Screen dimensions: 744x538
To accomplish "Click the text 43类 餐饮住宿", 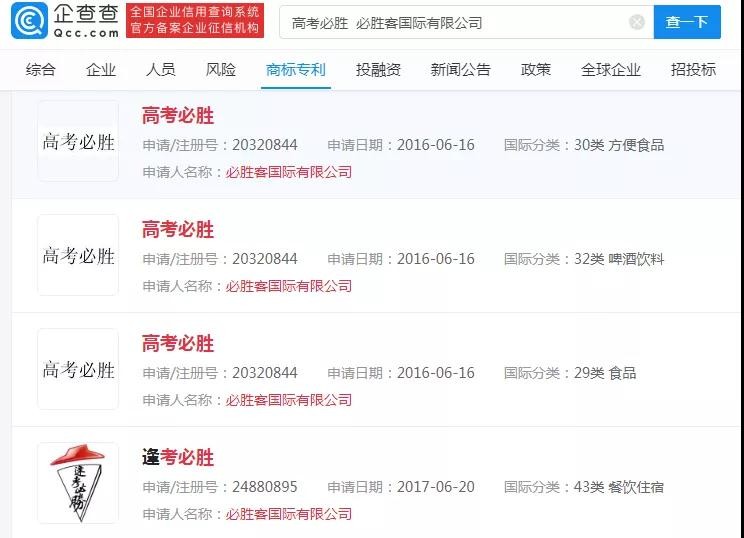I will 619,487.
